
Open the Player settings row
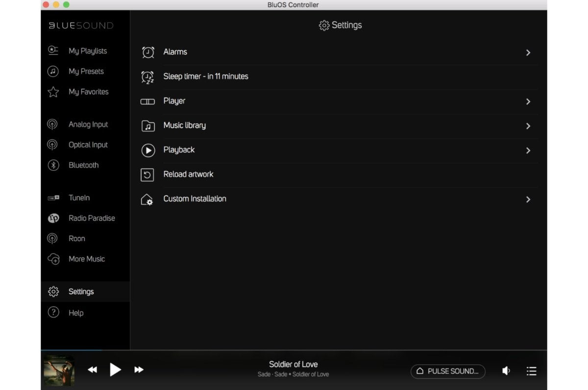tap(338, 102)
